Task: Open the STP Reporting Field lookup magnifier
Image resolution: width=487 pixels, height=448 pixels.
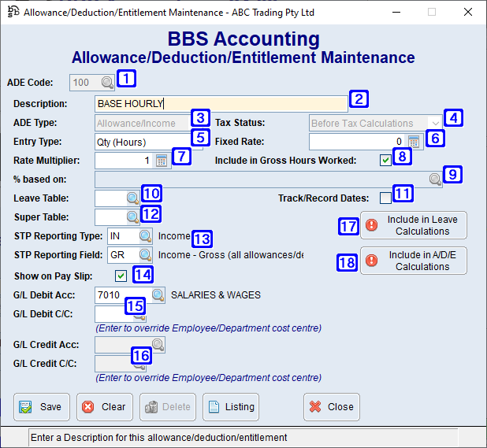Action: (145, 255)
